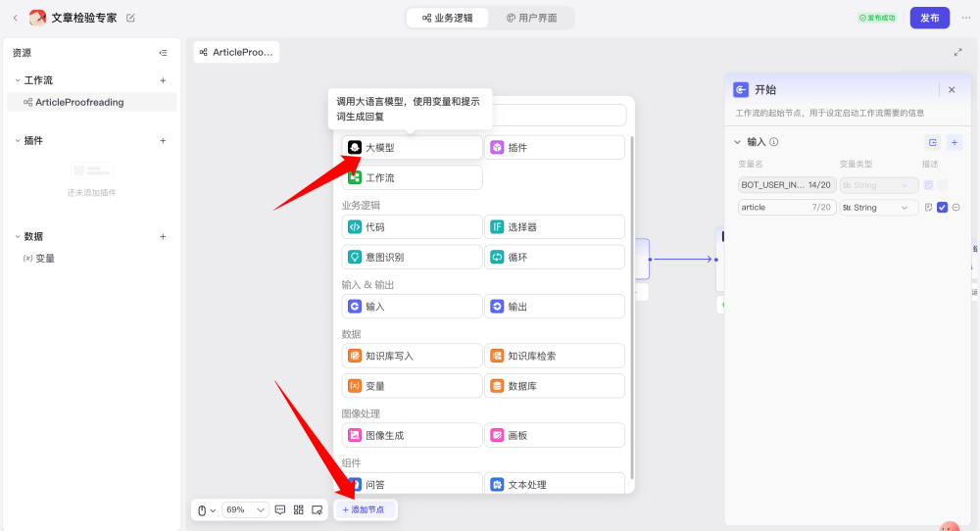Add a 工作流 workflow node
The image size is (980, 531).
412,177
